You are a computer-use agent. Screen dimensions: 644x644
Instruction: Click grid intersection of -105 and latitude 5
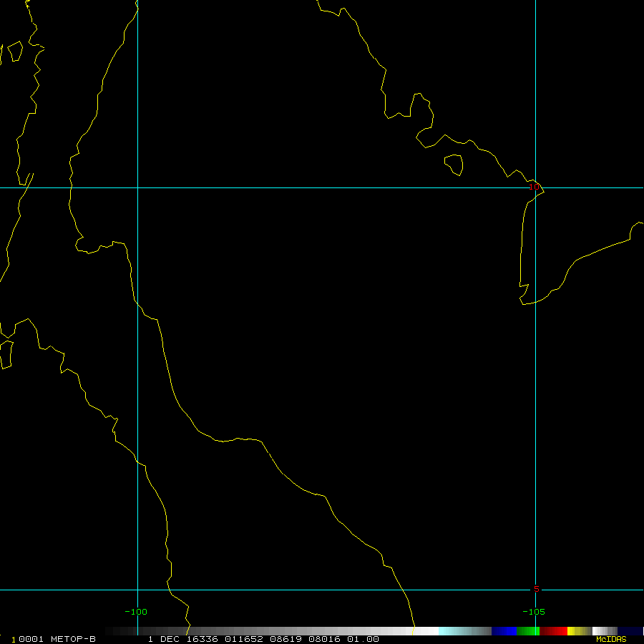pos(536,590)
